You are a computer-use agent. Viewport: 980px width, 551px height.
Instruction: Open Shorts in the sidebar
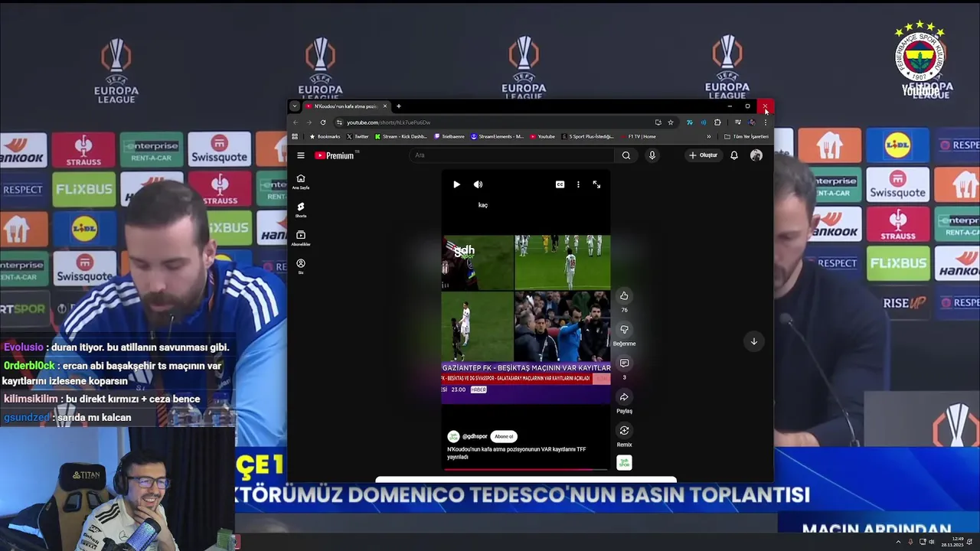(301, 210)
